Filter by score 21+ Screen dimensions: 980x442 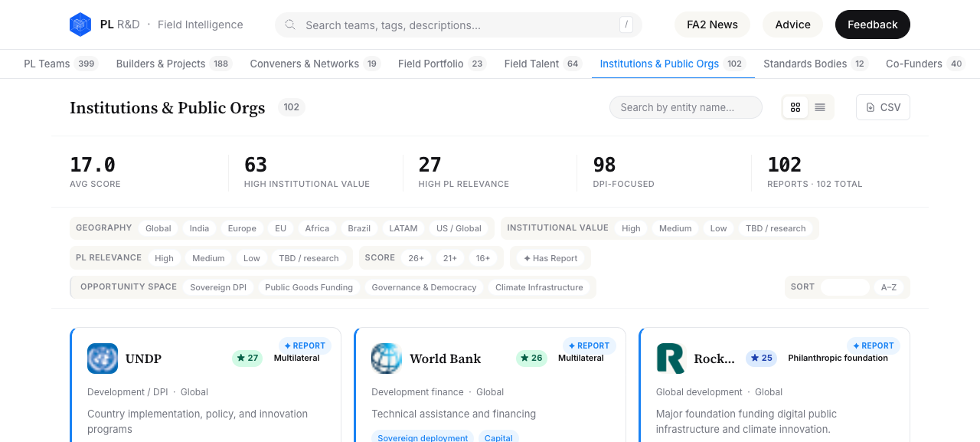click(x=449, y=258)
